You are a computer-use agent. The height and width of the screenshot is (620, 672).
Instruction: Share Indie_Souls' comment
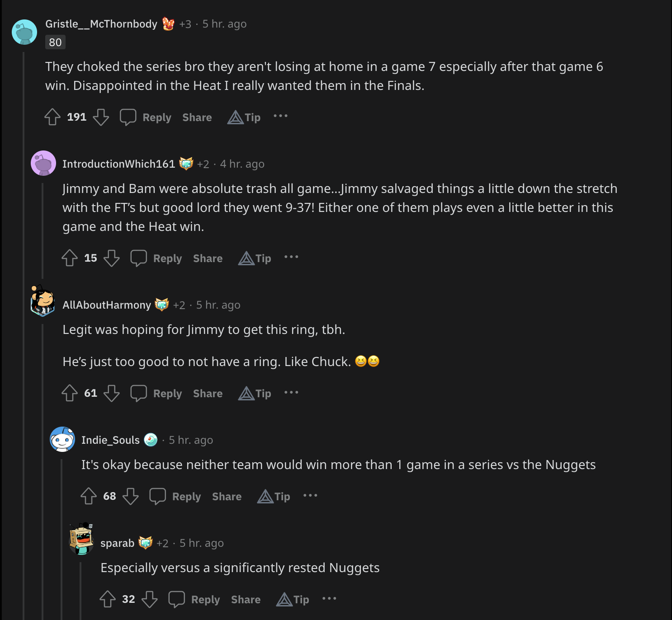tap(227, 496)
